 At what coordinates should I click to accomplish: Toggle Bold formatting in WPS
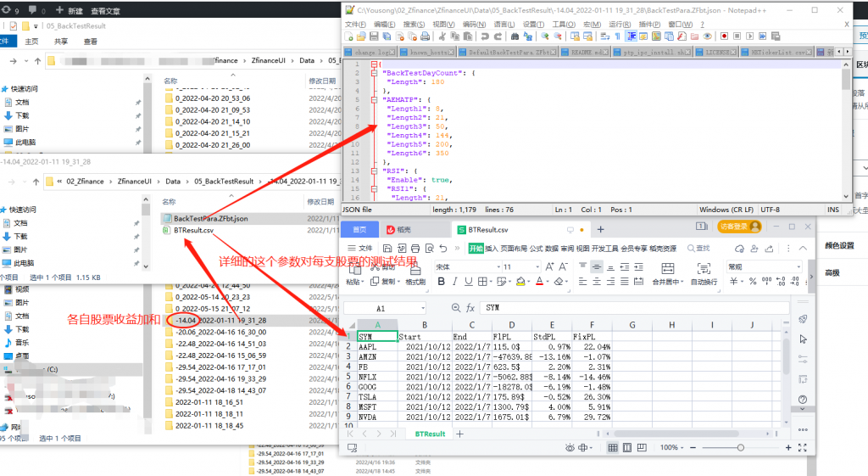point(441,282)
